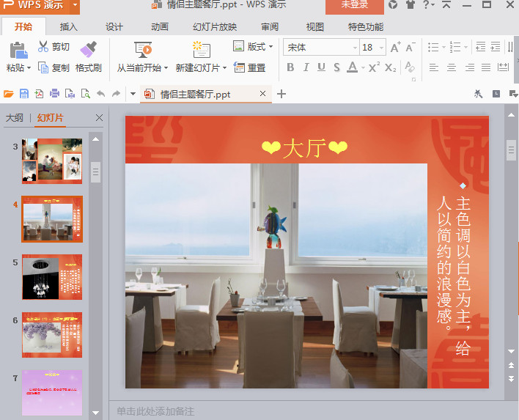This screenshot has width=519, height=420.
Task: Click the 未登录 login button
Action: [355, 5]
